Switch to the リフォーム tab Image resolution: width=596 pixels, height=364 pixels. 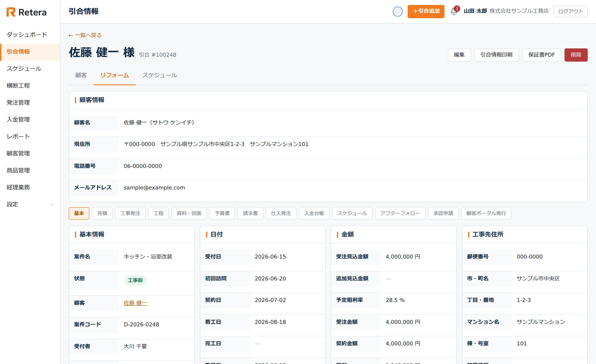(114, 75)
